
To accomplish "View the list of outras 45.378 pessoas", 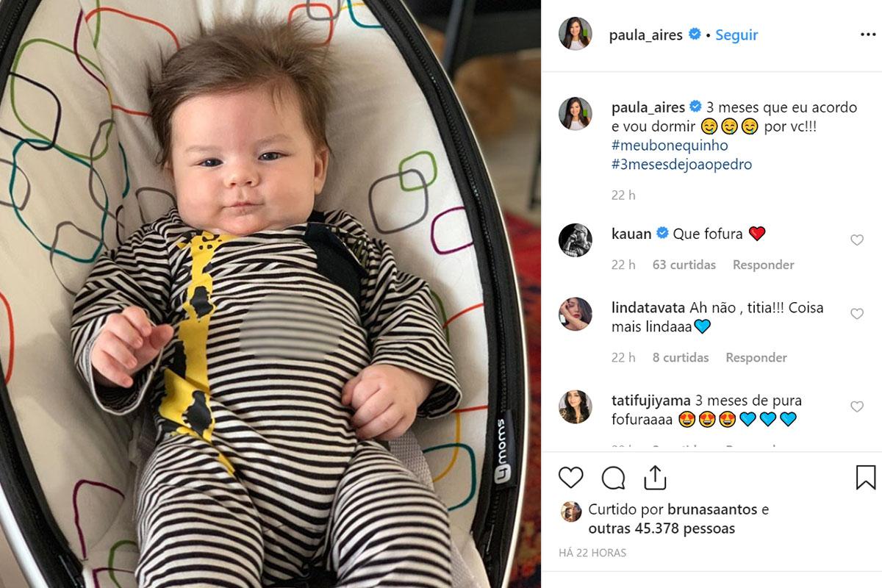I will coord(661,528).
